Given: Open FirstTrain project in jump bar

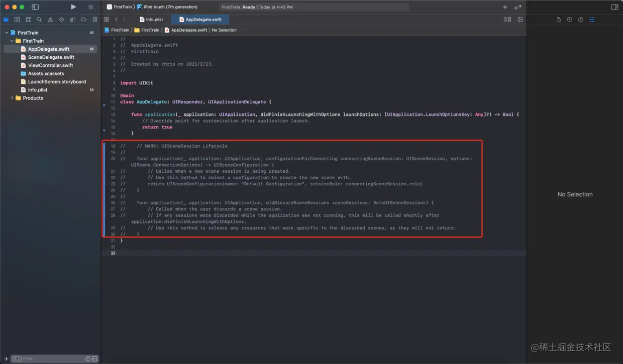Looking at the screenshot, I should pos(117,30).
